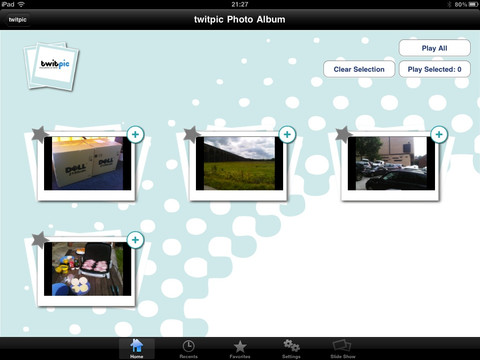Click the Play All button

435,48
